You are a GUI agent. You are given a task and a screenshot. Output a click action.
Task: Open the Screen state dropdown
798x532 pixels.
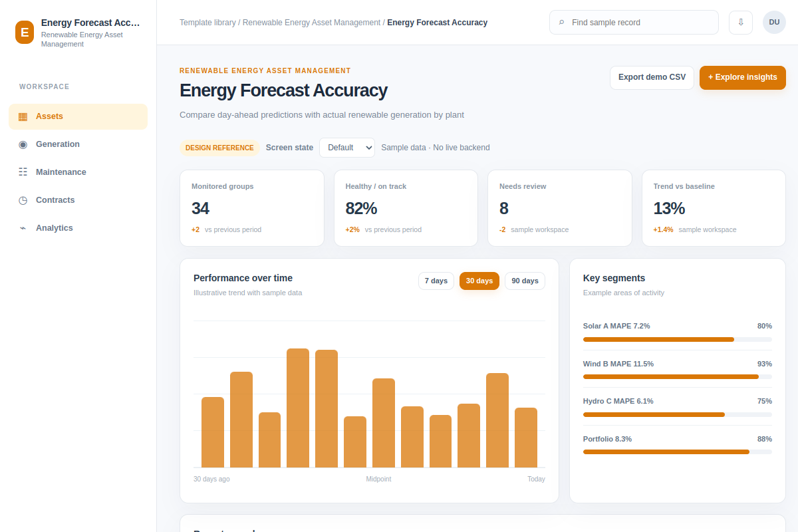pos(347,148)
